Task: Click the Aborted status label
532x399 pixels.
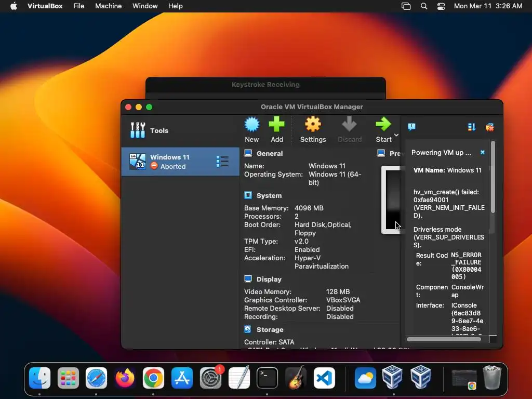Action: [173, 166]
